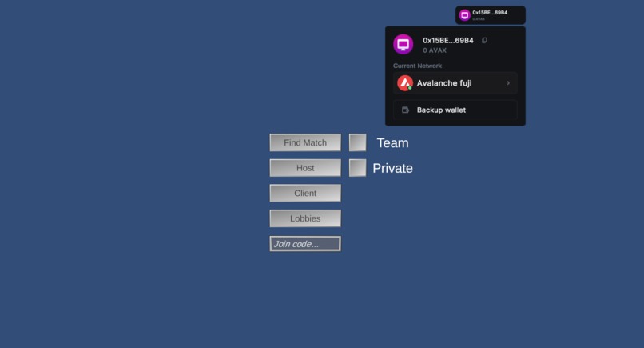Click the purple wallet avatar in the panel
644x348 pixels.
point(403,45)
